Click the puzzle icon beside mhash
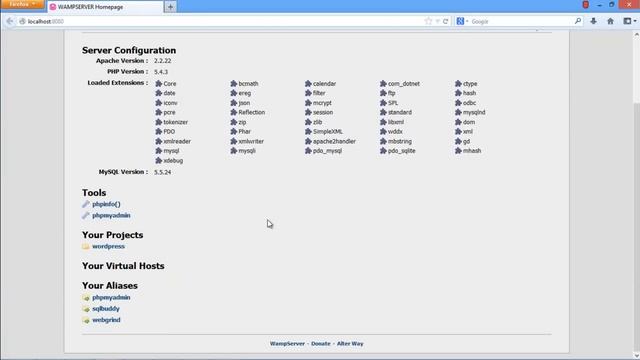This screenshot has height=360, width=640. pos(458,151)
